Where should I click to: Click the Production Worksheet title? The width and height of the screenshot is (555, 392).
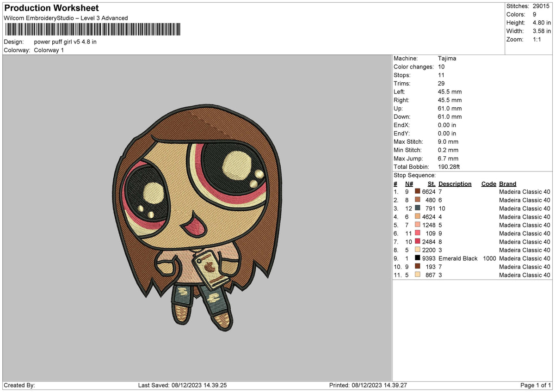click(x=51, y=8)
